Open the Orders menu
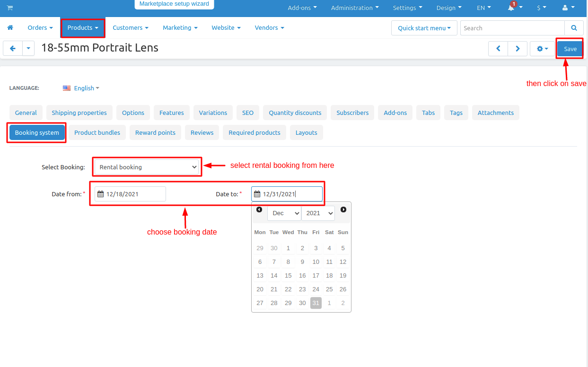This screenshot has height=367, width=588. point(40,28)
